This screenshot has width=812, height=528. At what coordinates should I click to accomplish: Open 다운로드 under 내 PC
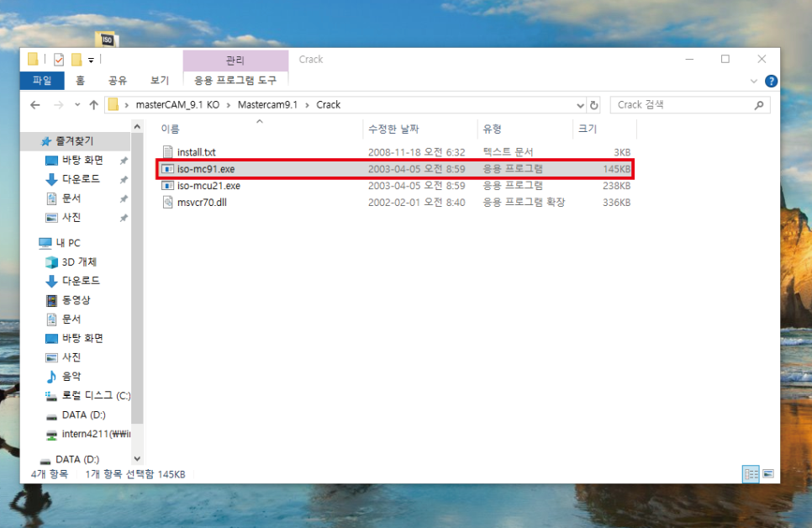(81, 281)
